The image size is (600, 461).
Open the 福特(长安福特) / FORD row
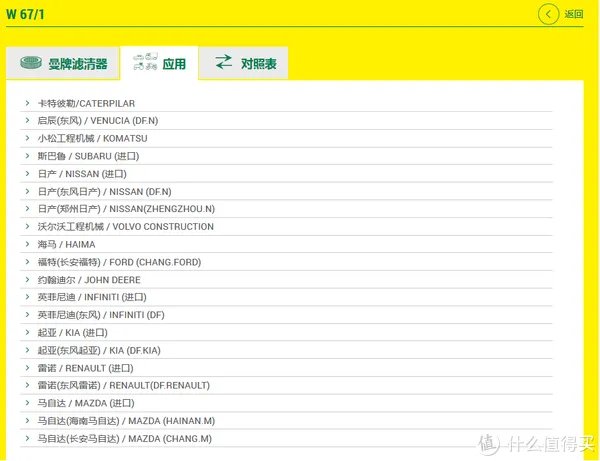click(x=119, y=262)
